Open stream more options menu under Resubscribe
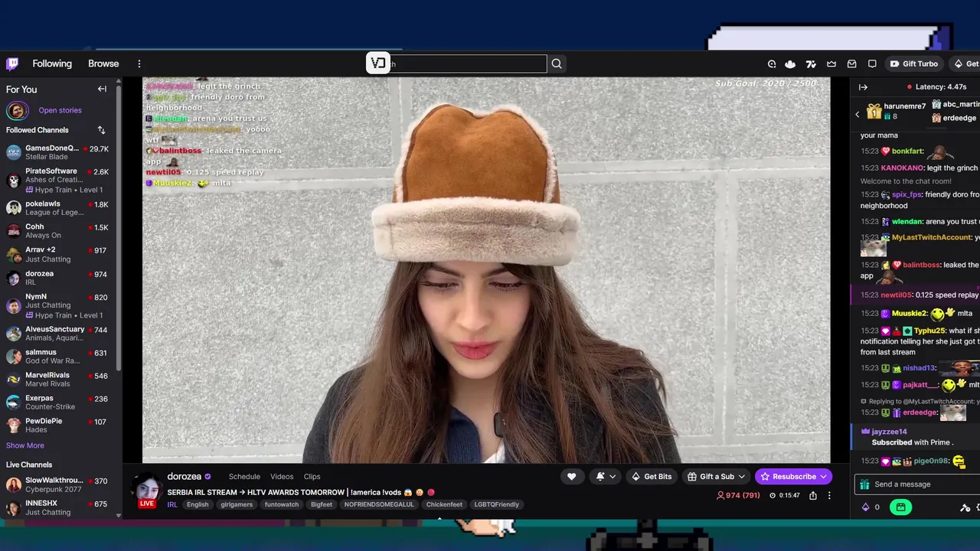 pyautogui.click(x=829, y=495)
